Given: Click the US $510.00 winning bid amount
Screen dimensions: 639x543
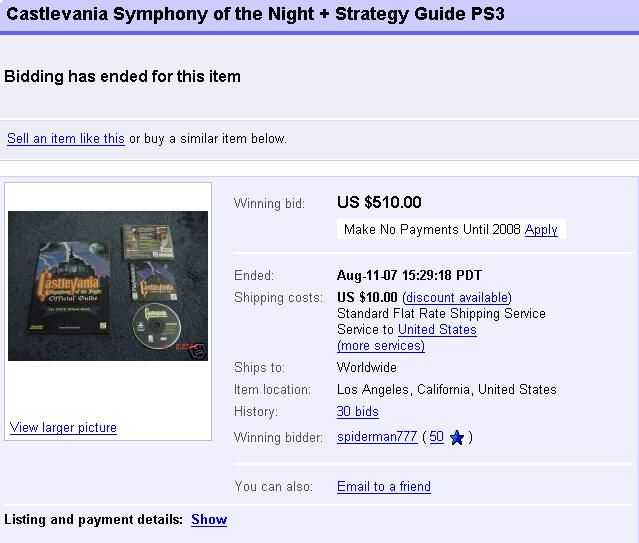Looking at the screenshot, I should 379,203.
